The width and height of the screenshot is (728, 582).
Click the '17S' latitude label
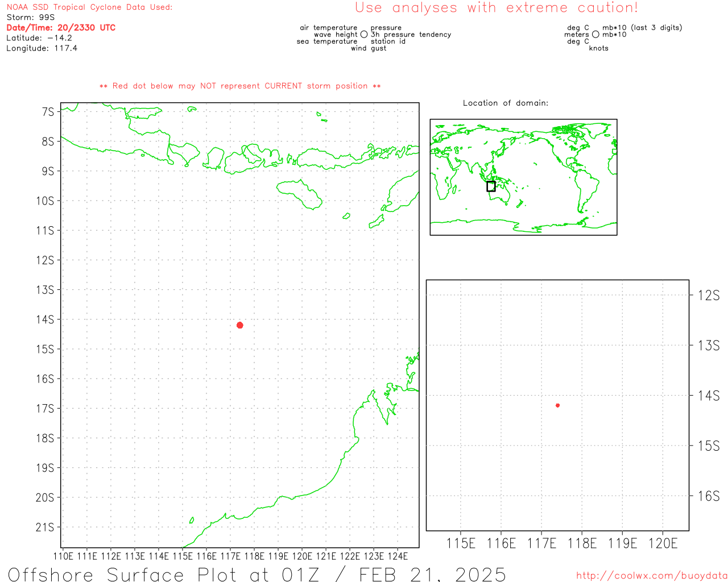click(45, 409)
